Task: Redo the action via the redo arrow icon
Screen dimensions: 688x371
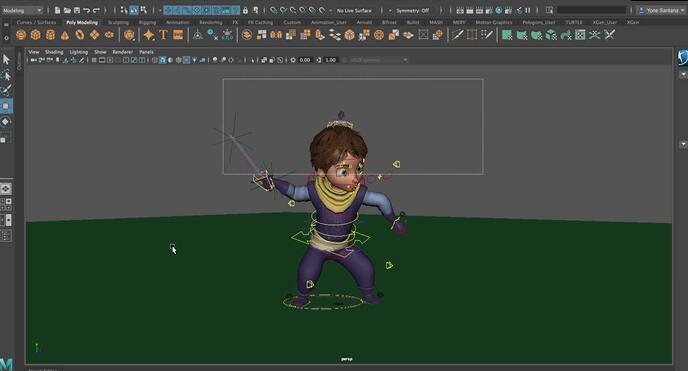Action: click(96, 10)
